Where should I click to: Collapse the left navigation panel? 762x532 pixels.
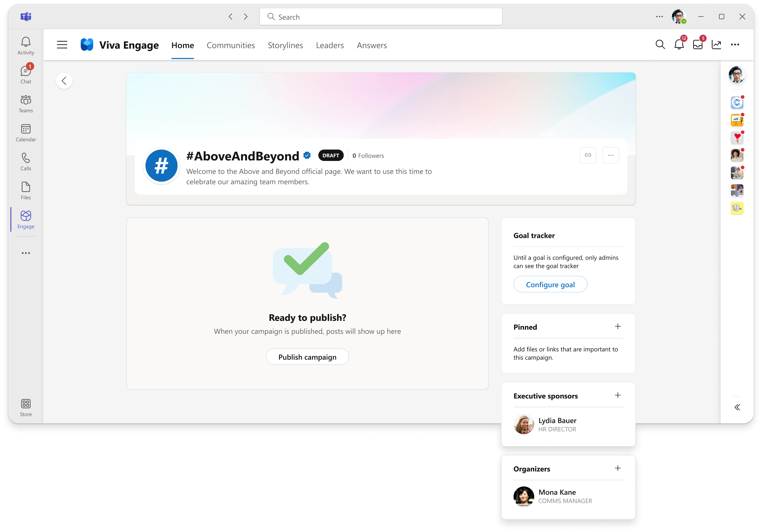pyautogui.click(x=62, y=45)
